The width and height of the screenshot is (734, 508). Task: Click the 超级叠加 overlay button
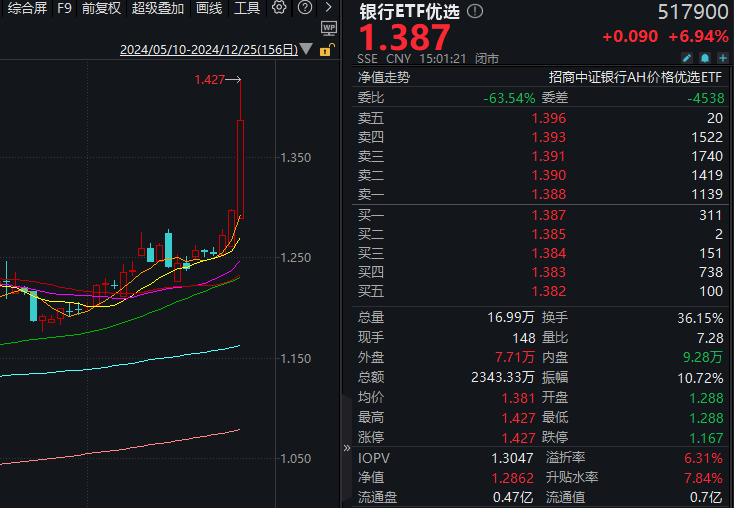pyautogui.click(x=158, y=8)
